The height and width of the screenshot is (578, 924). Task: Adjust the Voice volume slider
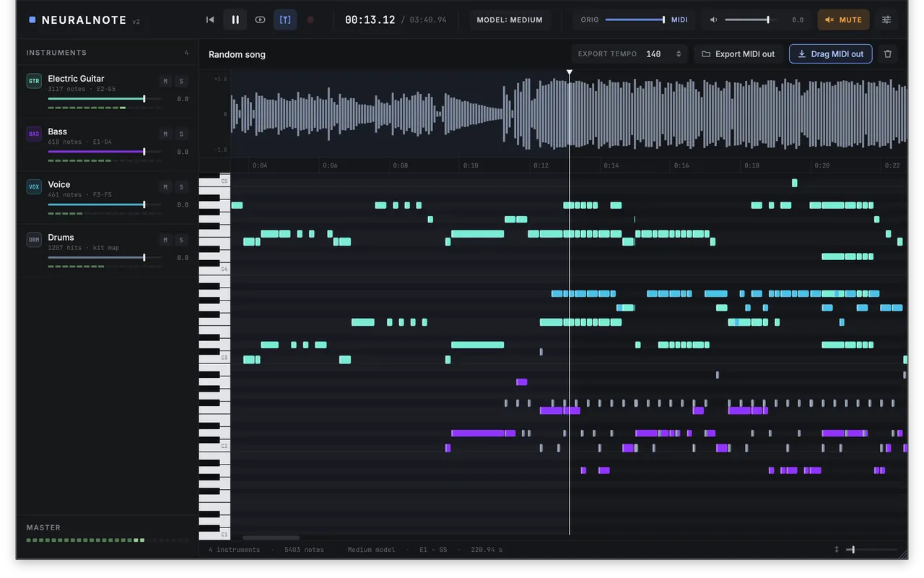click(x=105, y=204)
